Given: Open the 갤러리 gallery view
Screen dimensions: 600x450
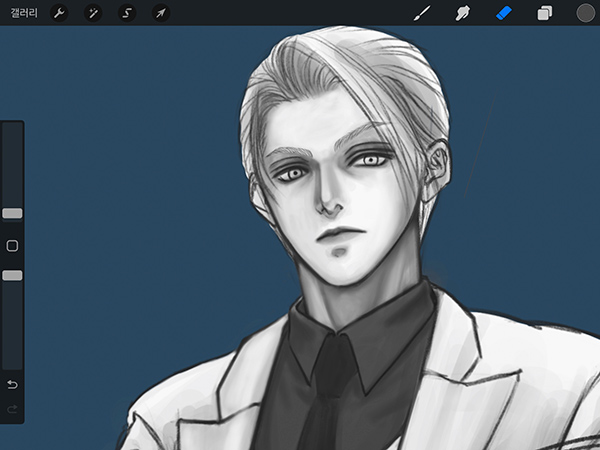Looking at the screenshot, I should point(24,13).
